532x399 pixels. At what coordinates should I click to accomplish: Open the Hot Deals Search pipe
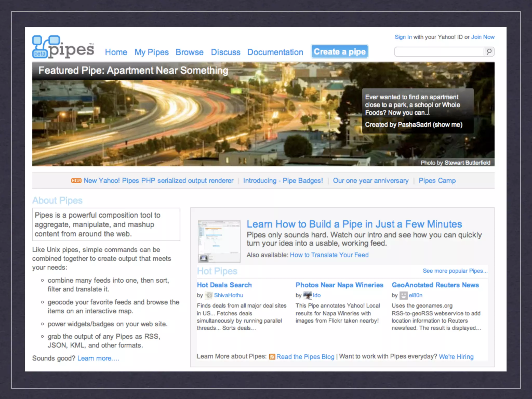coord(224,285)
